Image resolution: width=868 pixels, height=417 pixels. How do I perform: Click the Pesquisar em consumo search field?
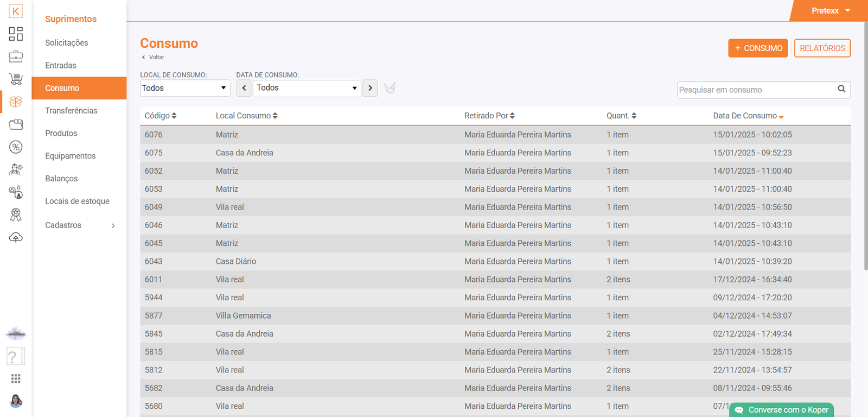pos(756,90)
